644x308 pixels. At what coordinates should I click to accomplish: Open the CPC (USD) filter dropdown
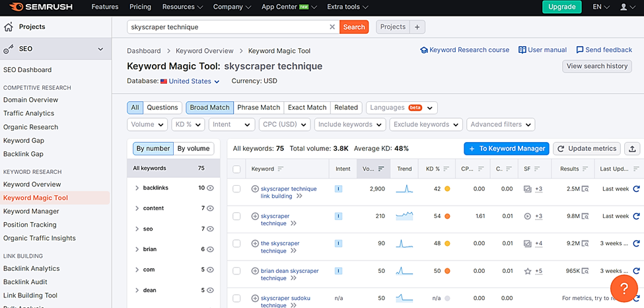[284, 125]
